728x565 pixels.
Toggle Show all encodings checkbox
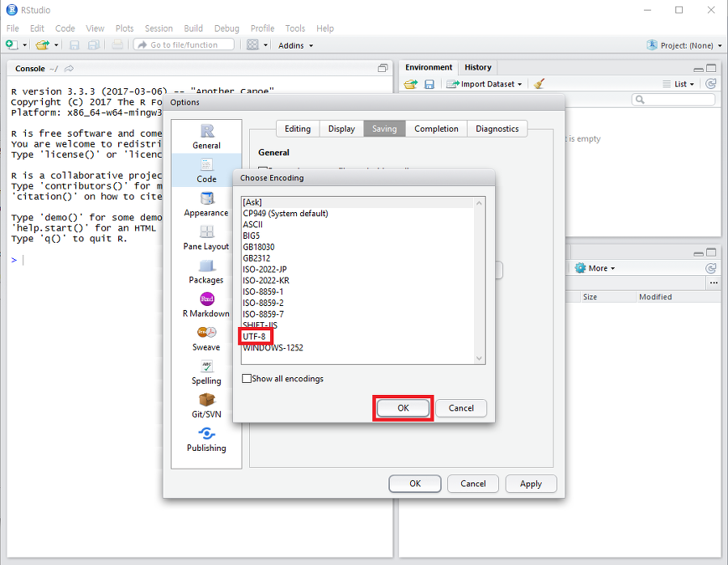pos(247,379)
